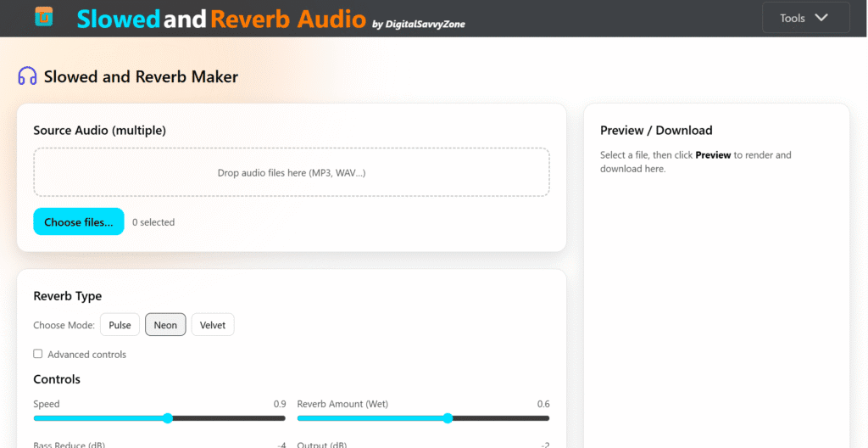868x448 pixels.
Task: Click the Reverb Amount value 0.6
Action: coord(543,404)
